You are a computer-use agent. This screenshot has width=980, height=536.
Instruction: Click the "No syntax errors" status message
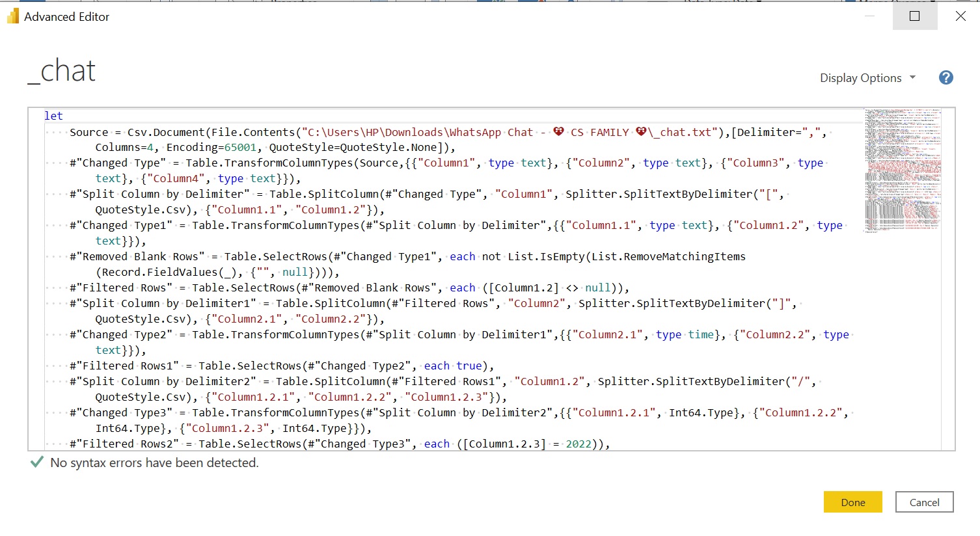[154, 462]
